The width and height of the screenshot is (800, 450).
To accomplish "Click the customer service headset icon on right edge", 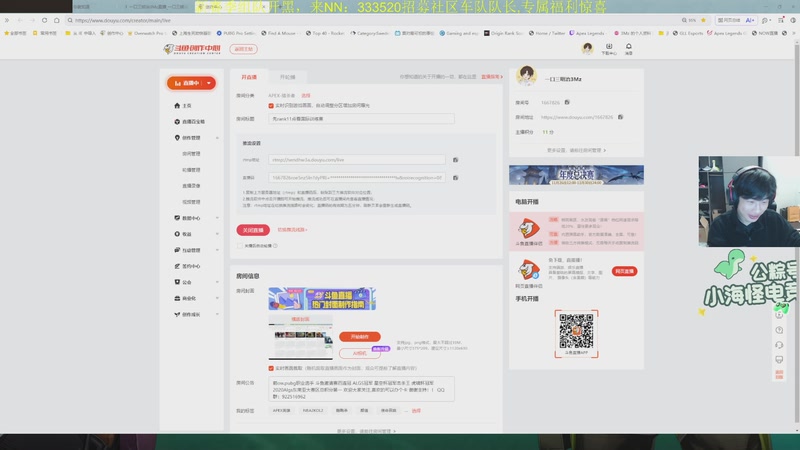I will point(779,345).
